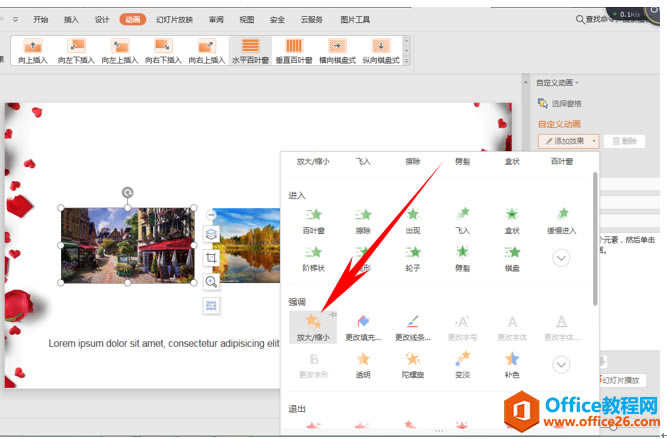This screenshot has width=667, height=439.
Task: Select the 透明 emphasis effect
Action: 363,365
